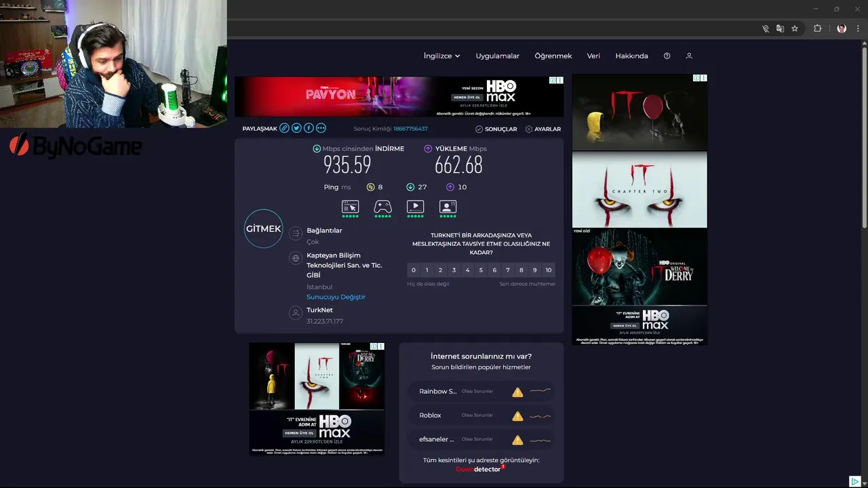This screenshot has height=488, width=868.
Task: Open the Hakkında menu
Action: point(631,56)
